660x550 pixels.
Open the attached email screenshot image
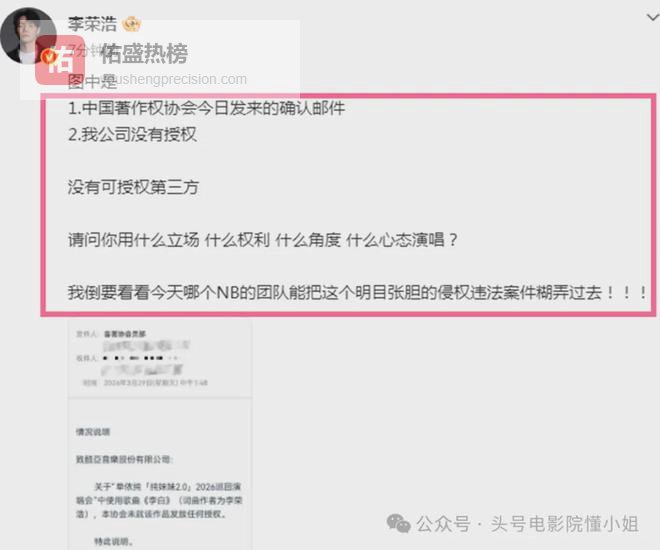(x=160, y=434)
